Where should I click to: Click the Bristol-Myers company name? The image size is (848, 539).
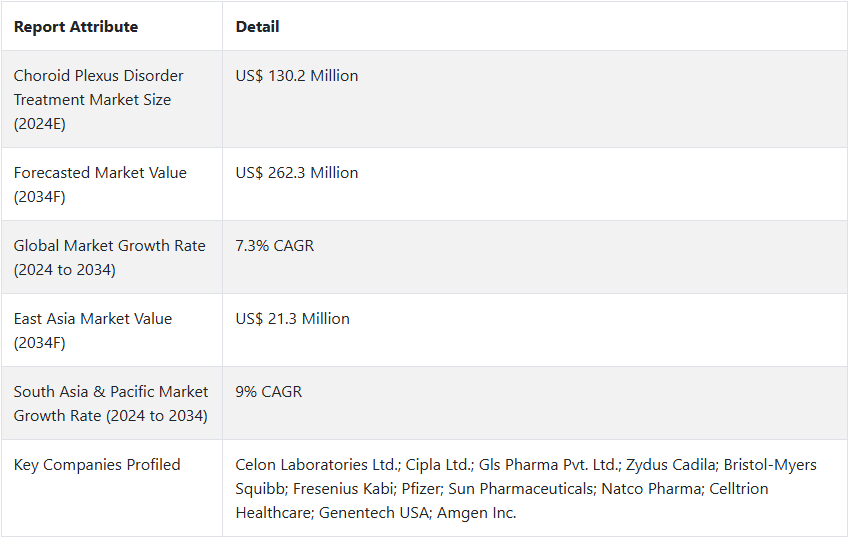tap(770, 465)
